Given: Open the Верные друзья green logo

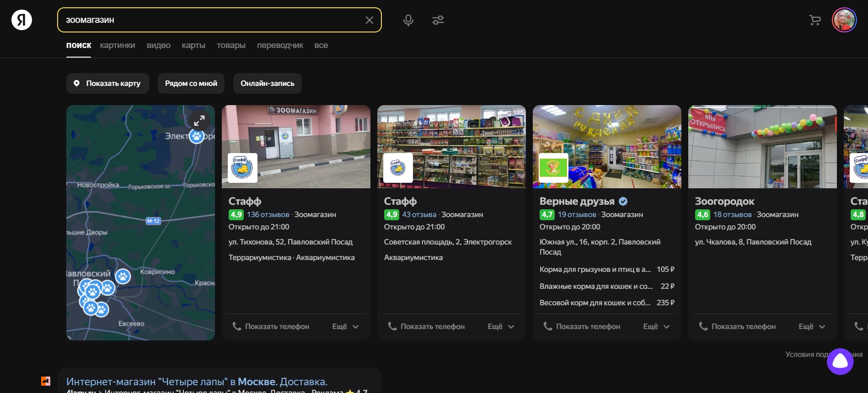Looking at the screenshot, I should (553, 168).
